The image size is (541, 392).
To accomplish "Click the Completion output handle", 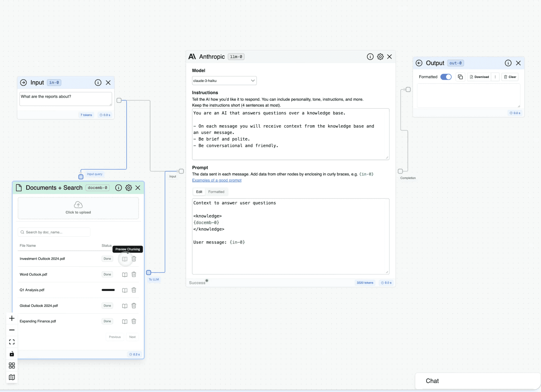I will (400, 171).
